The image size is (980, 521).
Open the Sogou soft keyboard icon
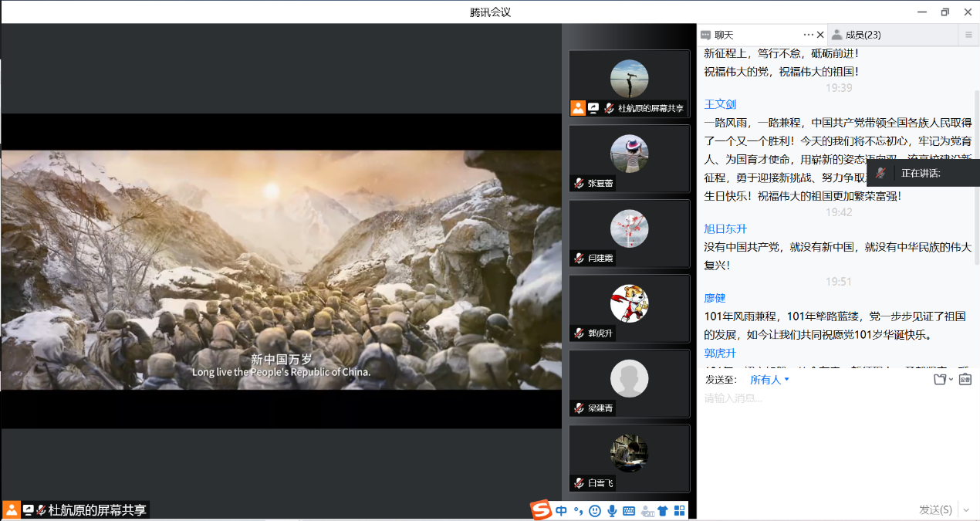click(x=629, y=510)
